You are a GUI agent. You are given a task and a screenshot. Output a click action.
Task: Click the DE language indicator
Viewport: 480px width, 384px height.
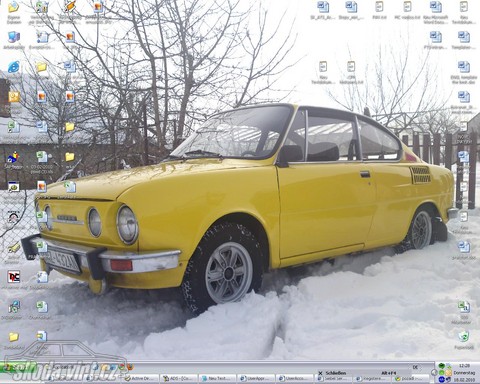tap(415, 367)
